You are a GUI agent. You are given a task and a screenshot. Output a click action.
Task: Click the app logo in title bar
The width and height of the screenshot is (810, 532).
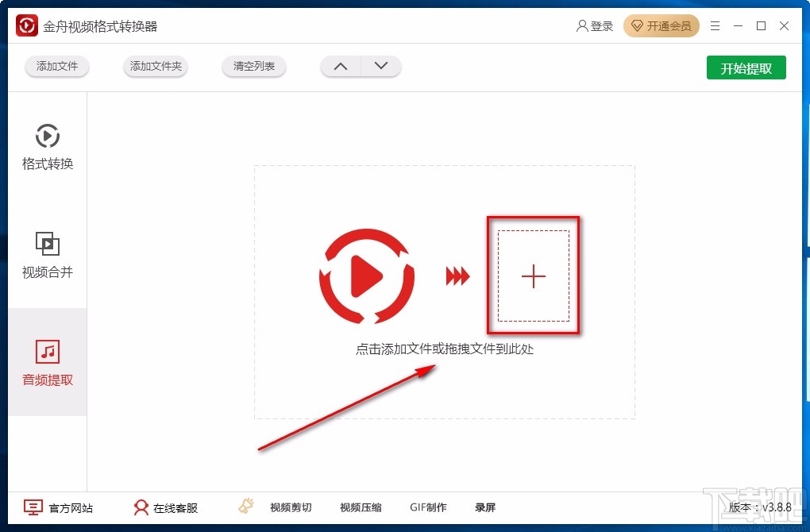click(x=25, y=25)
